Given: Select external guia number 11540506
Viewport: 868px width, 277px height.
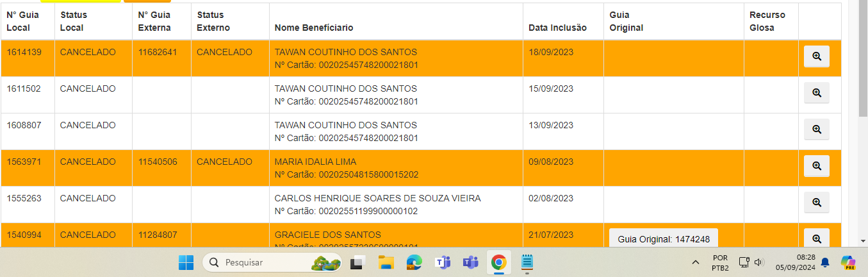Looking at the screenshot, I should coord(158,162).
